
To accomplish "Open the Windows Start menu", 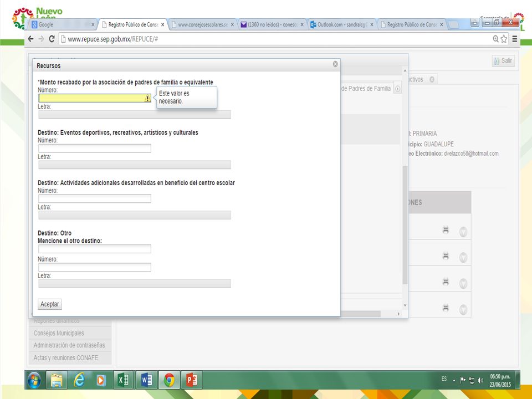I will (x=34, y=380).
